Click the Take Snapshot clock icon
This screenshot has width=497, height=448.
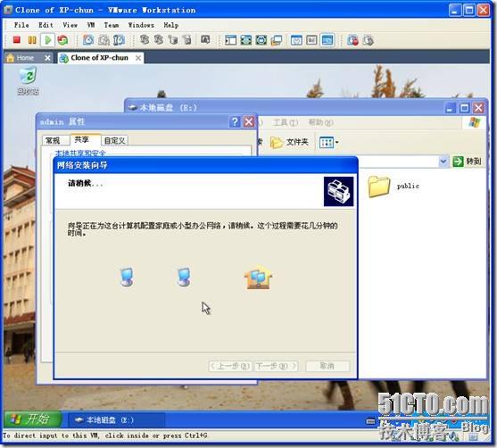88,40
